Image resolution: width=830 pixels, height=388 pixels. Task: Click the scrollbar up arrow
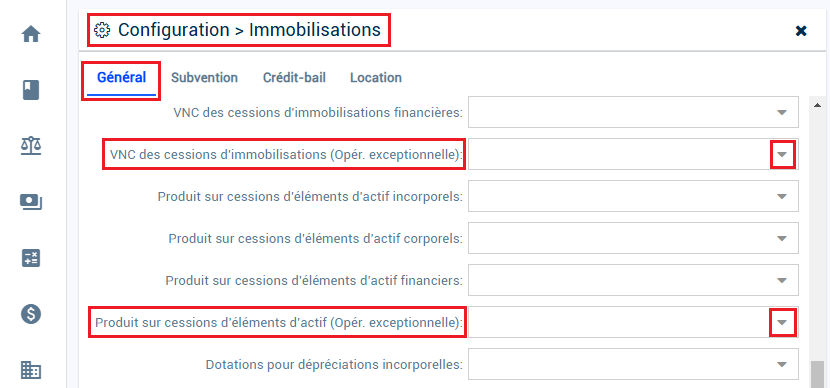coord(817,105)
